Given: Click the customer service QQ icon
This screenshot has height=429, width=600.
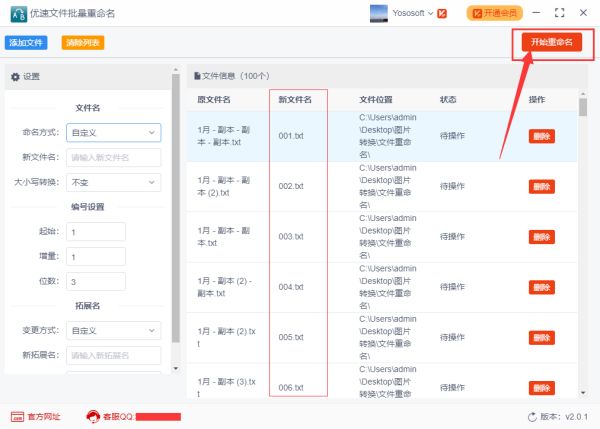Looking at the screenshot, I should [x=94, y=416].
